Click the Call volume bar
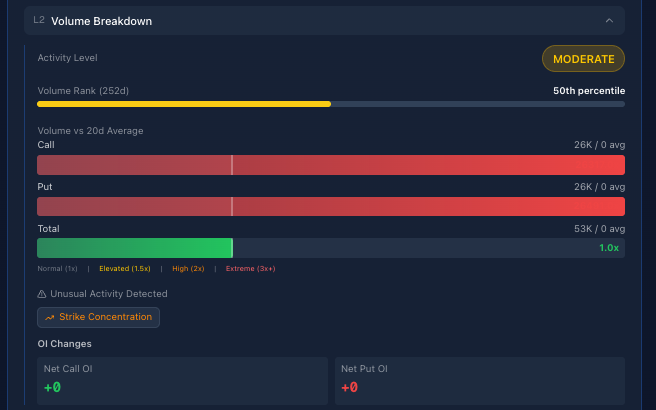This screenshot has height=410, width=656. pos(330,165)
